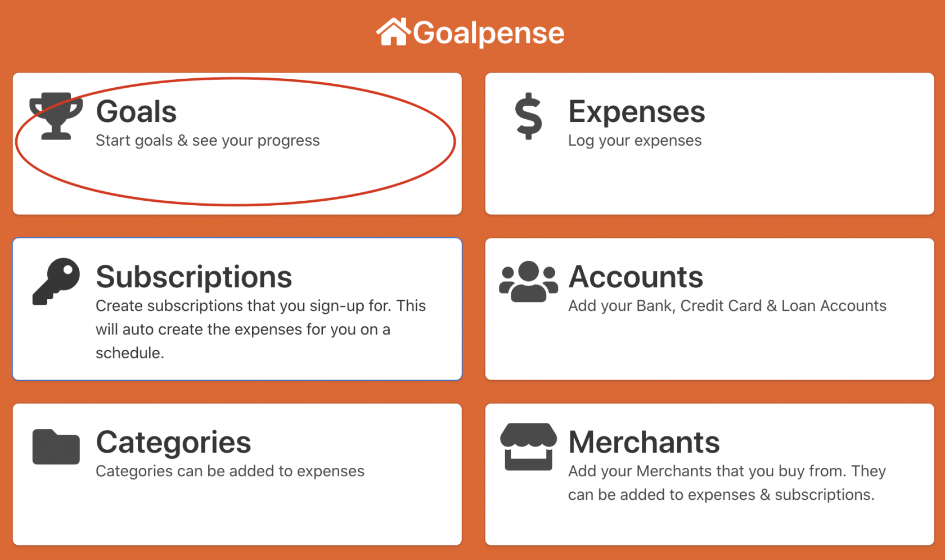Go to the Subscriptions heading
This screenshot has height=560, width=945.
pyautogui.click(x=193, y=277)
